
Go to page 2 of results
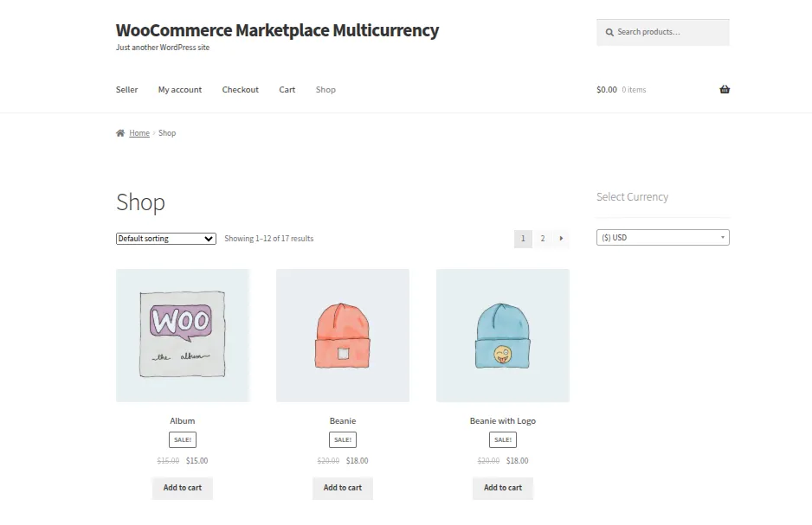click(542, 238)
